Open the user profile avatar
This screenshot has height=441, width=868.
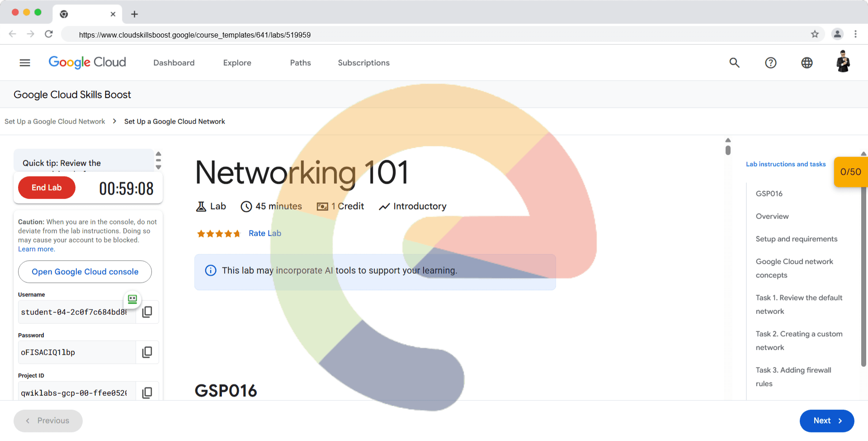coord(843,62)
